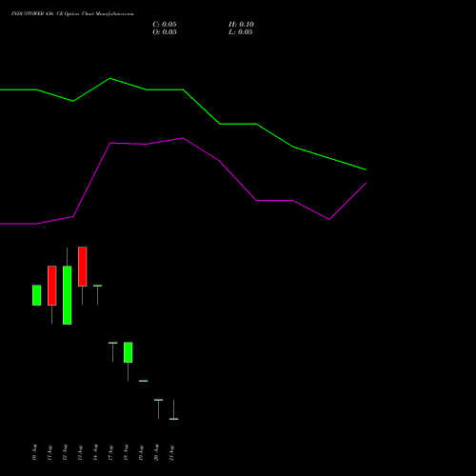Image resolution: width=476 pixels, height=476 pixels.
Task: Select the close value 'C: 0.05'
Action: [165, 25]
